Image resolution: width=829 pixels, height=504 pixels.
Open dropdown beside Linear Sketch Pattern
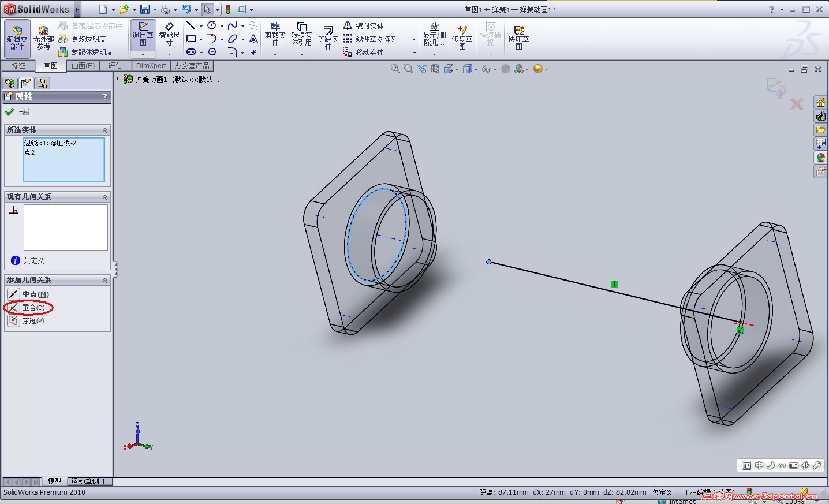click(x=414, y=39)
